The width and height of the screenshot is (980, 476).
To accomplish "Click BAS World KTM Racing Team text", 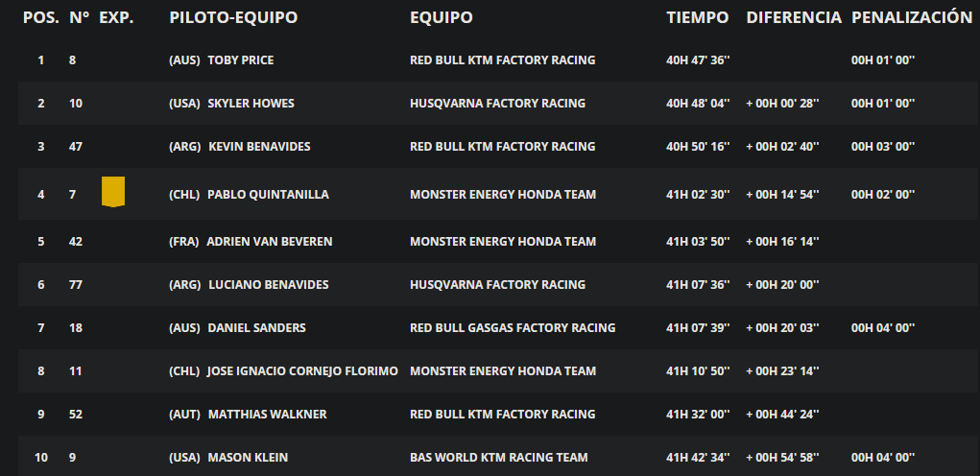I will coord(499,458).
